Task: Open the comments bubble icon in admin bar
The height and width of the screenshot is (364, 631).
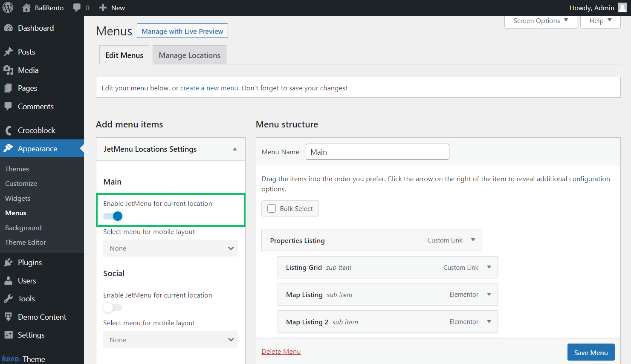Action: (x=77, y=8)
